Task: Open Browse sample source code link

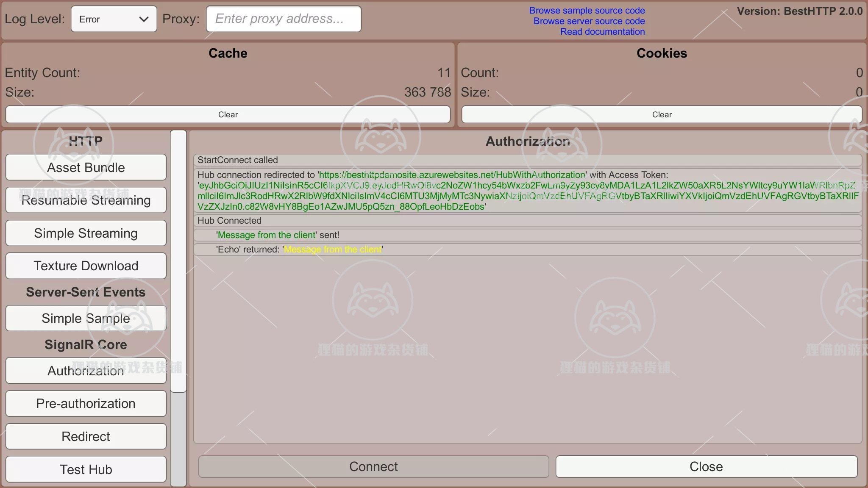Action: (x=587, y=10)
